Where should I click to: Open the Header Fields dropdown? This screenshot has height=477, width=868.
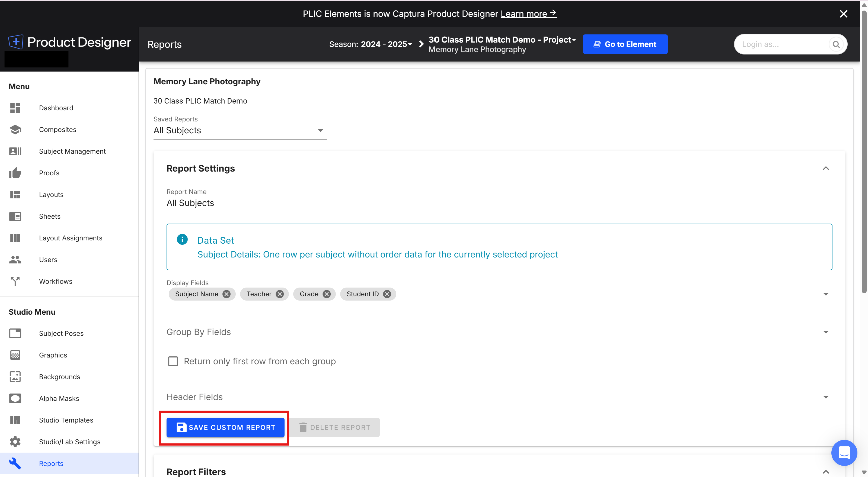pos(499,397)
